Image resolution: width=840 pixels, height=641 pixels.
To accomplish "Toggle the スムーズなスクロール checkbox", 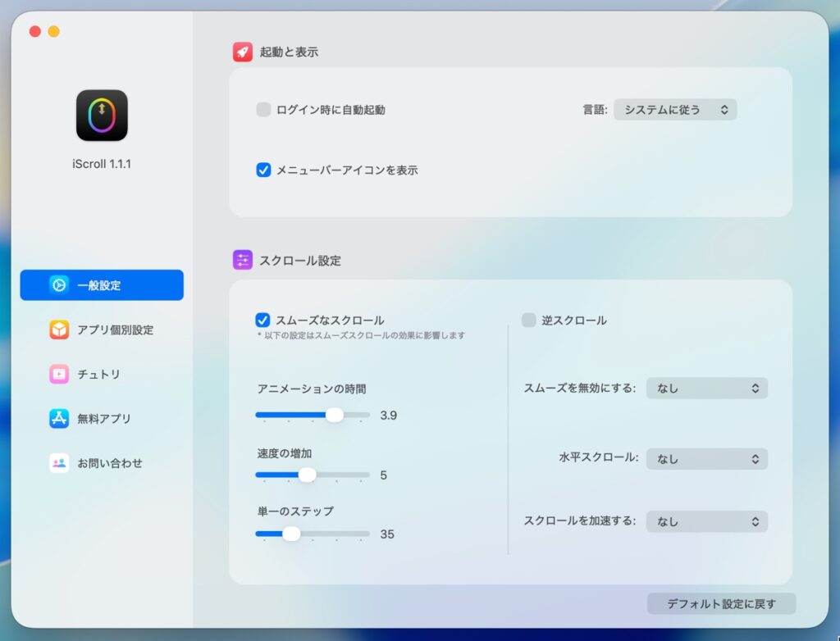I will [x=263, y=320].
